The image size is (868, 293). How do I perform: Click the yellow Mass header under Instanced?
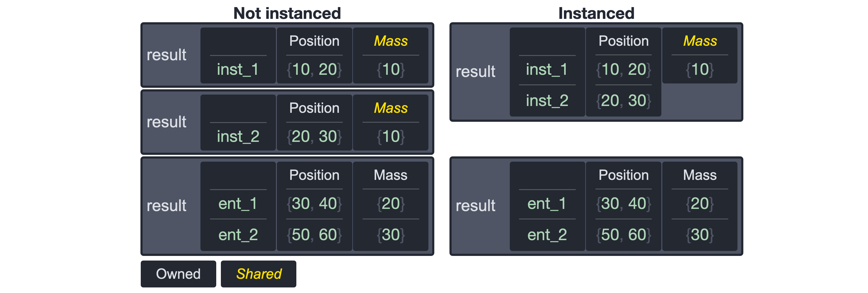pos(699,41)
